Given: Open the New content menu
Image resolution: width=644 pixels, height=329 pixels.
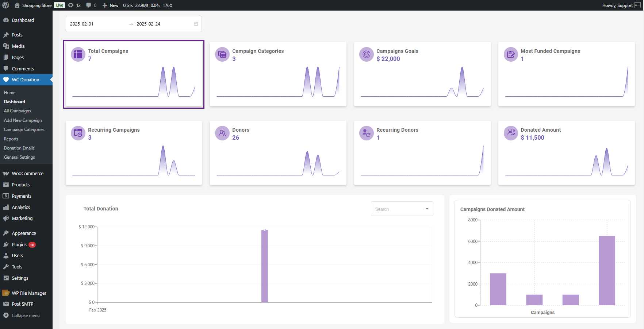Looking at the screenshot, I should click(x=110, y=5).
